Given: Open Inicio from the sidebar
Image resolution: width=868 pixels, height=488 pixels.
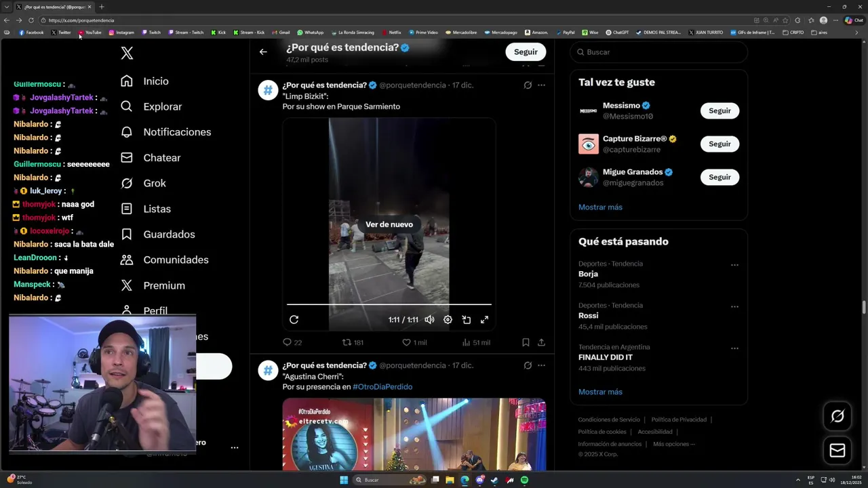Looking at the screenshot, I should (144, 81).
